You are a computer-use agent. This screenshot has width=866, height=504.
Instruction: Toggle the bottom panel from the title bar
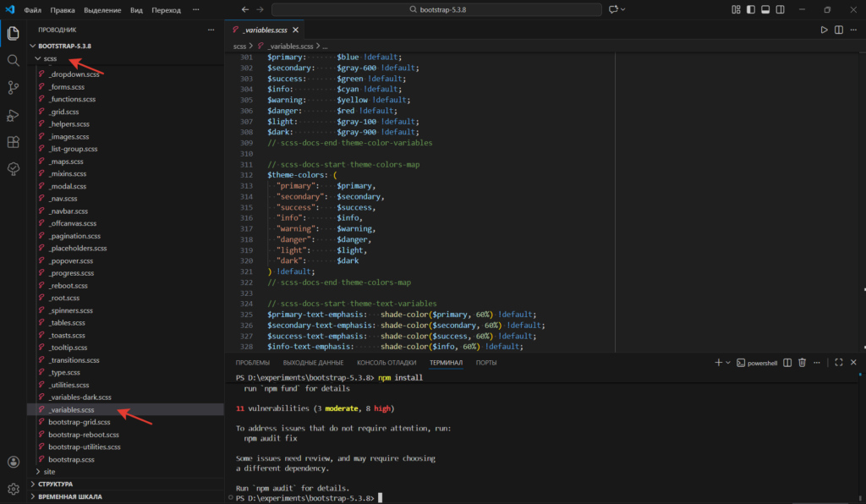pyautogui.click(x=765, y=9)
